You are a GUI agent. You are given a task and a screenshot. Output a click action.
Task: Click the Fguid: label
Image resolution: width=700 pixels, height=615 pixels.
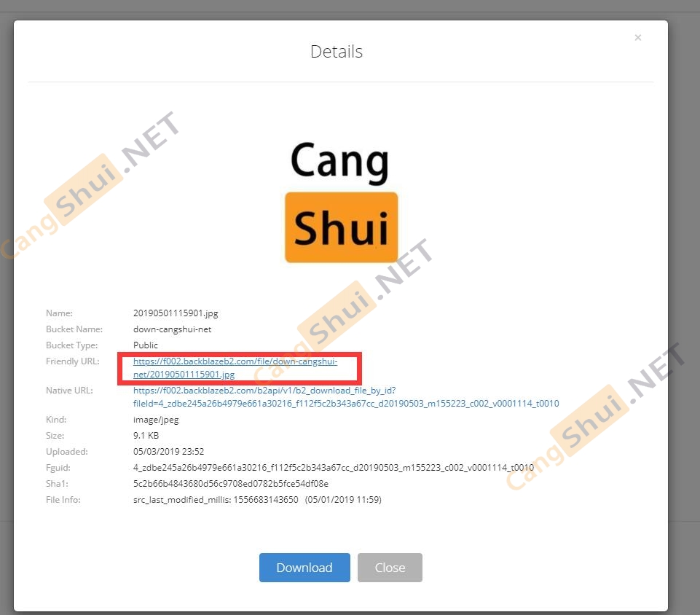(x=58, y=468)
